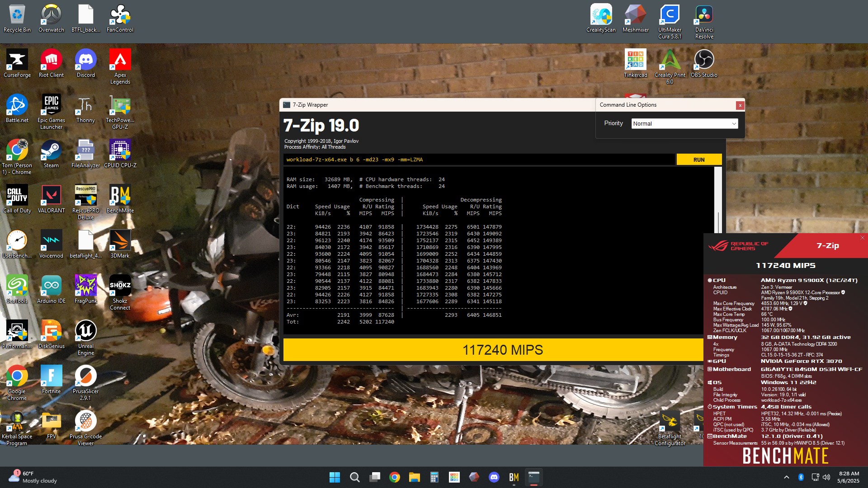Viewport: 868px width, 488px height.
Task: Click the Tot: 117240 row in the output
Action: 340,322
